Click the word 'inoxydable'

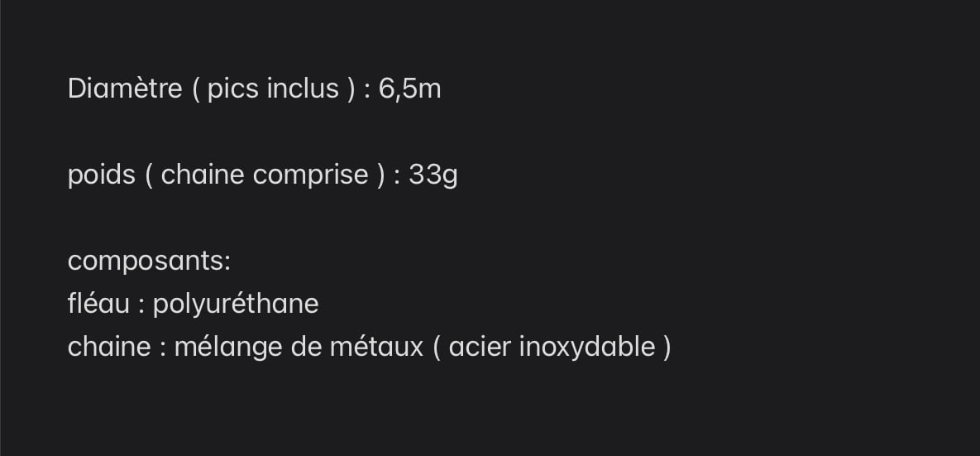tap(587, 347)
